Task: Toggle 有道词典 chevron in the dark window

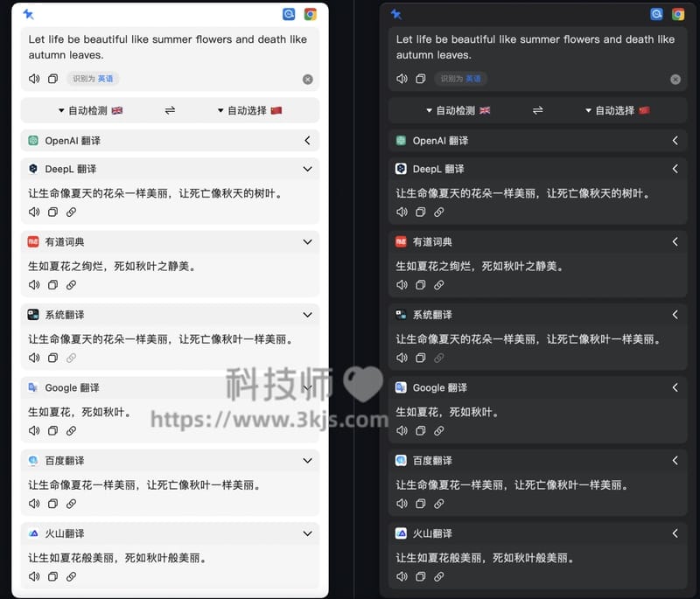Action: pyautogui.click(x=675, y=241)
